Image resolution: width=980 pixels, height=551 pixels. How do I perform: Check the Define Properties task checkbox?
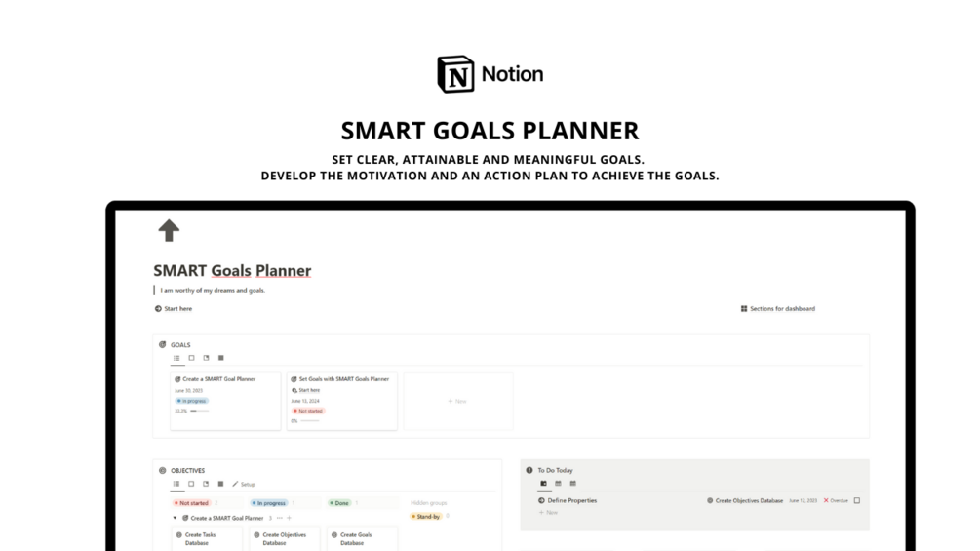point(856,500)
